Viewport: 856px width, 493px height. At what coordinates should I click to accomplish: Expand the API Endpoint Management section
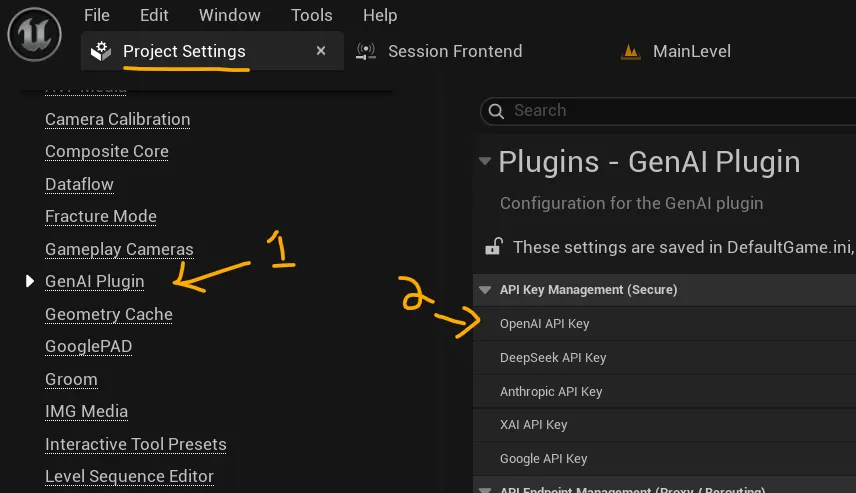tap(485, 490)
